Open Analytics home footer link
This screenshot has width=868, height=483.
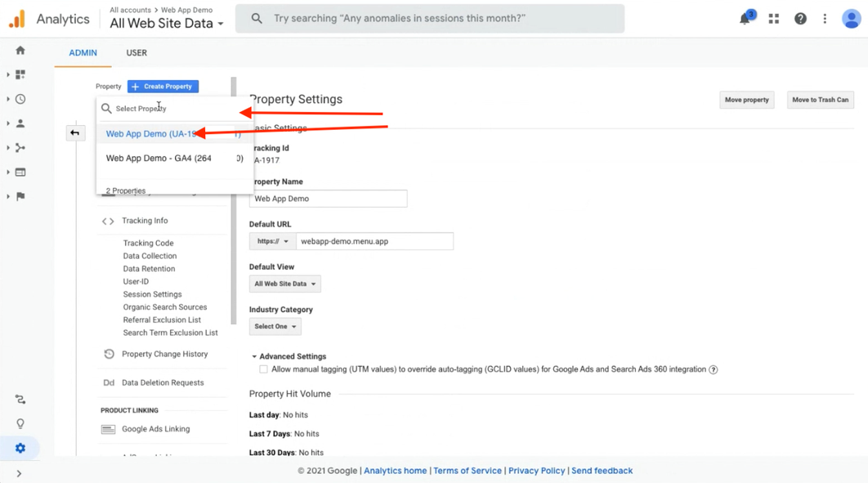click(x=396, y=471)
